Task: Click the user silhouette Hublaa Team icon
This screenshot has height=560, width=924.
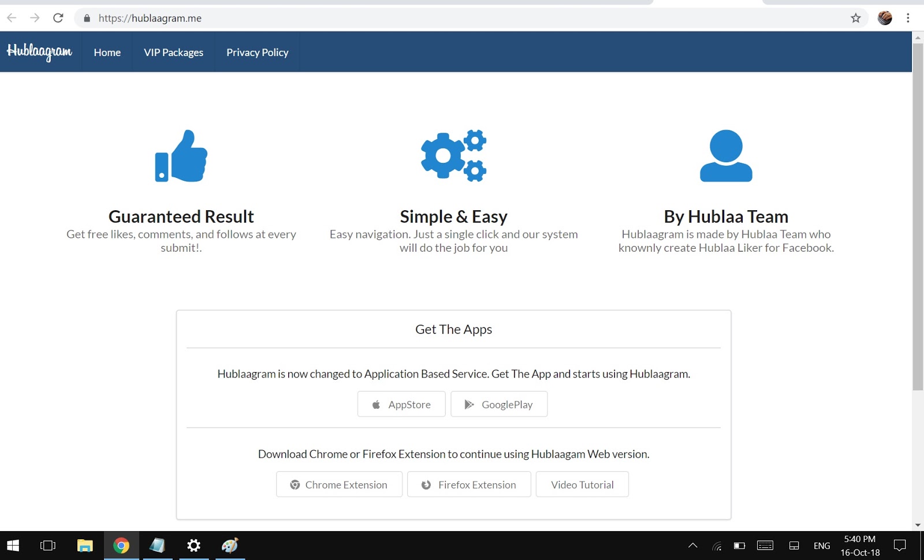Action: coord(726,156)
